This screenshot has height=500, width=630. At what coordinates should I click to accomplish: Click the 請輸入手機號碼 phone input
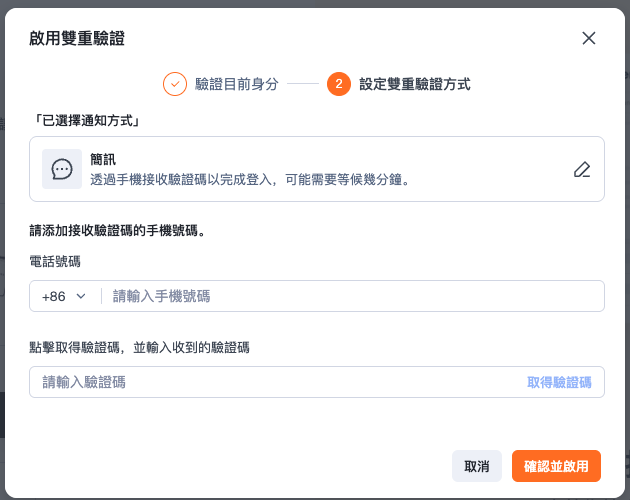[x=354, y=296]
